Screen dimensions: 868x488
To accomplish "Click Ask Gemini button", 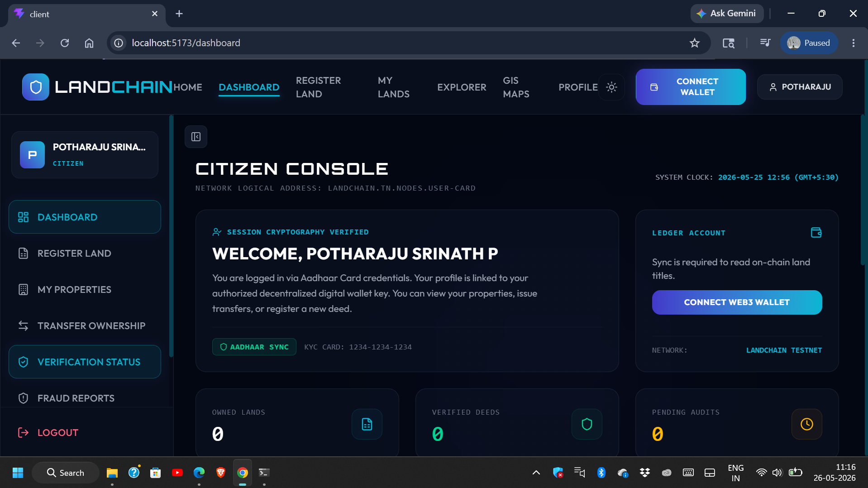I will click(726, 14).
